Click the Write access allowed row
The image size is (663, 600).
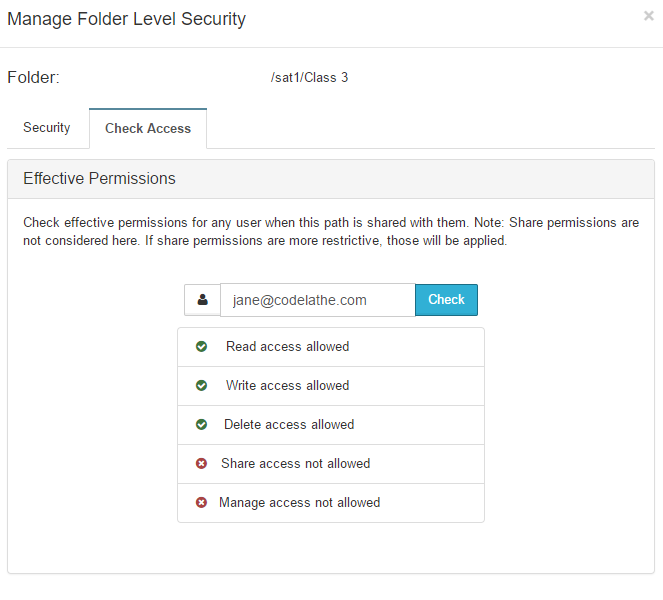[331, 386]
